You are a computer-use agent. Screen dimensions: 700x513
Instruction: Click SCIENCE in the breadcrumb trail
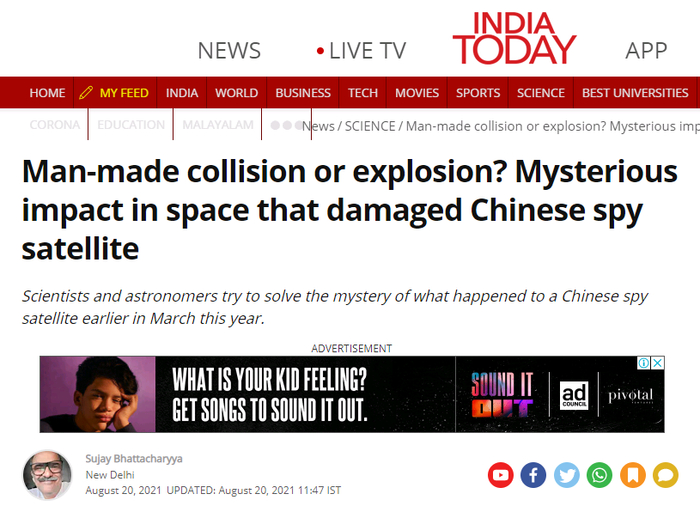point(370,126)
